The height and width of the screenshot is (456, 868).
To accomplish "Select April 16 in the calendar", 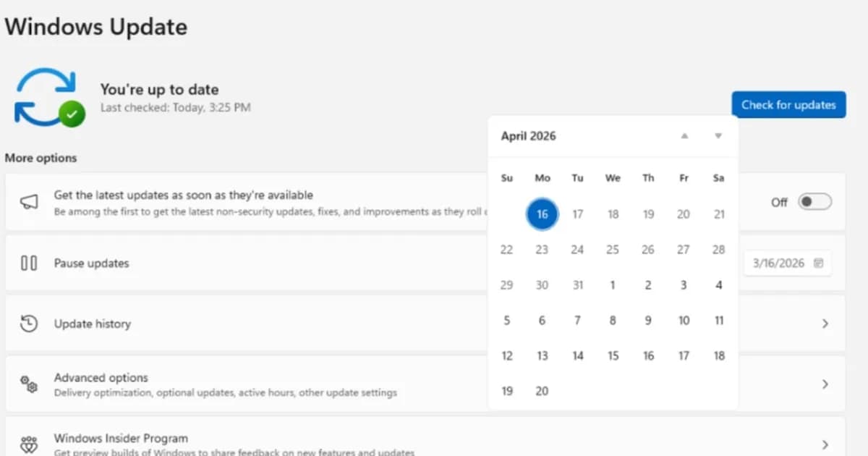I will pos(542,214).
